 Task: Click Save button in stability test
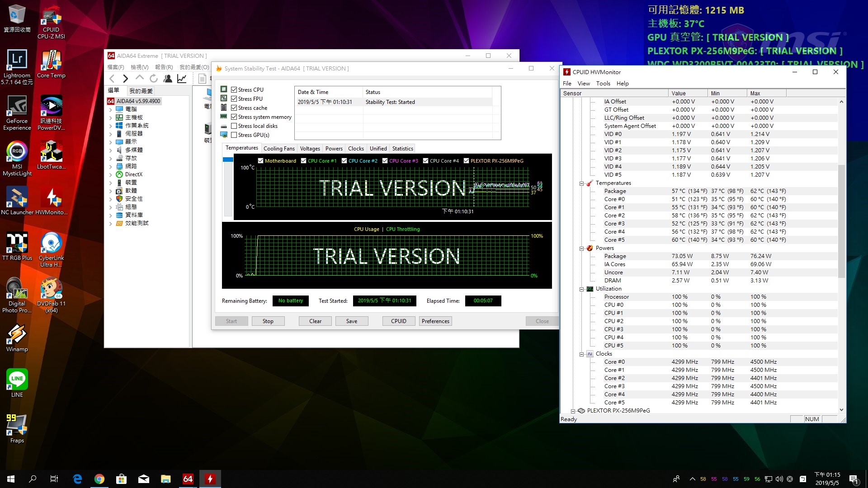coord(352,321)
